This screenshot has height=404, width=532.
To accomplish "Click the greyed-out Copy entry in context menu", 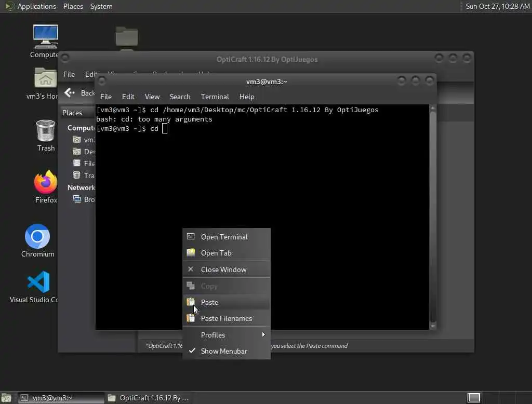I will 227,286.
